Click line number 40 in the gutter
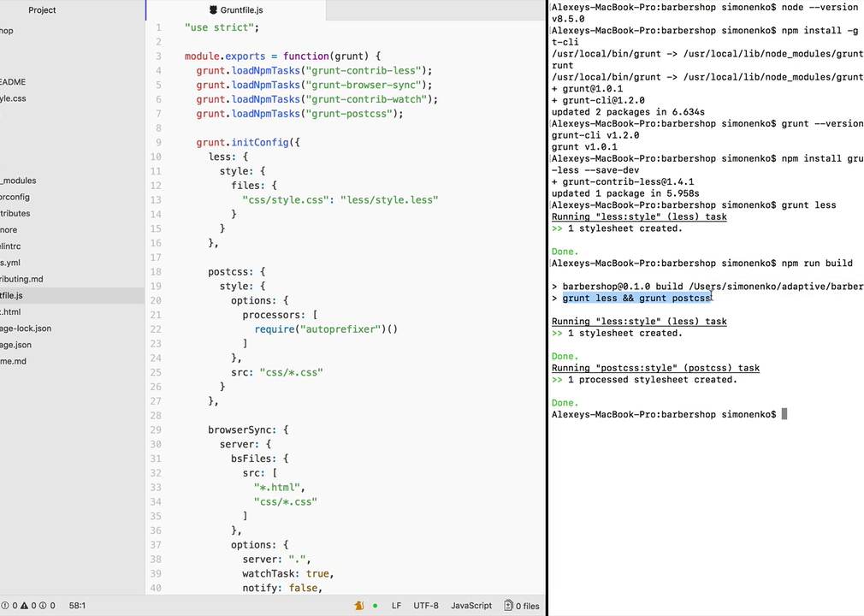 156,589
